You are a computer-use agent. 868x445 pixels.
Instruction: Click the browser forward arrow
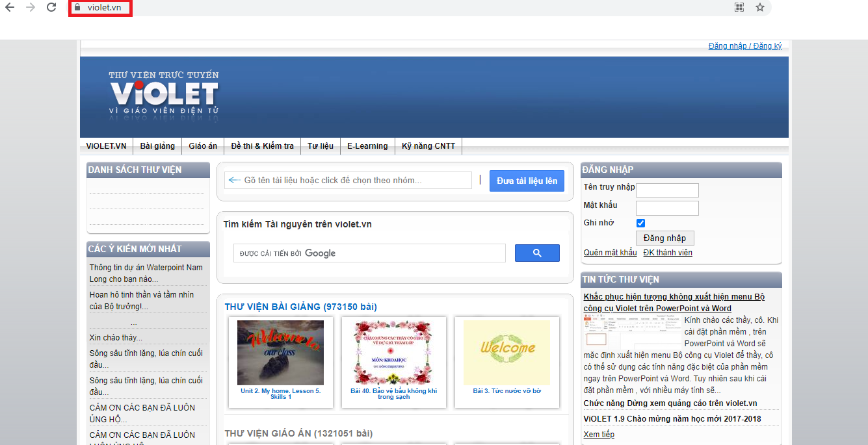pos(30,7)
